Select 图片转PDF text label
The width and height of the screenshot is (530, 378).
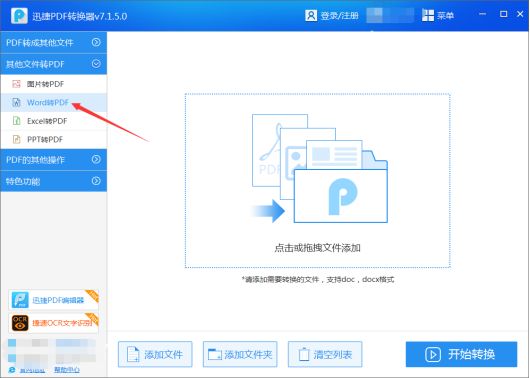(x=45, y=84)
